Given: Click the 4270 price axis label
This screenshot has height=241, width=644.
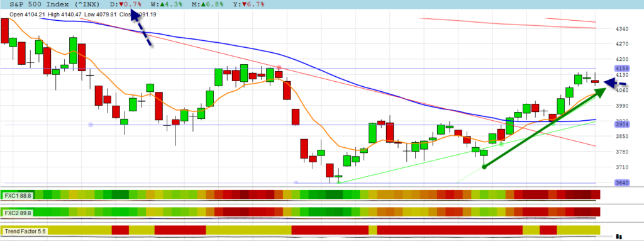Looking at the screenshot, I should (x=622, y=44).
